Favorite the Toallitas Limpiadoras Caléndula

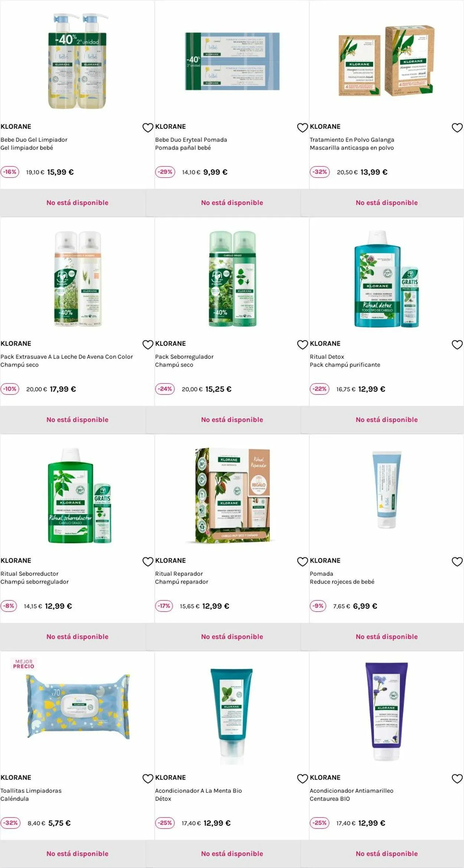click(148, 779)
